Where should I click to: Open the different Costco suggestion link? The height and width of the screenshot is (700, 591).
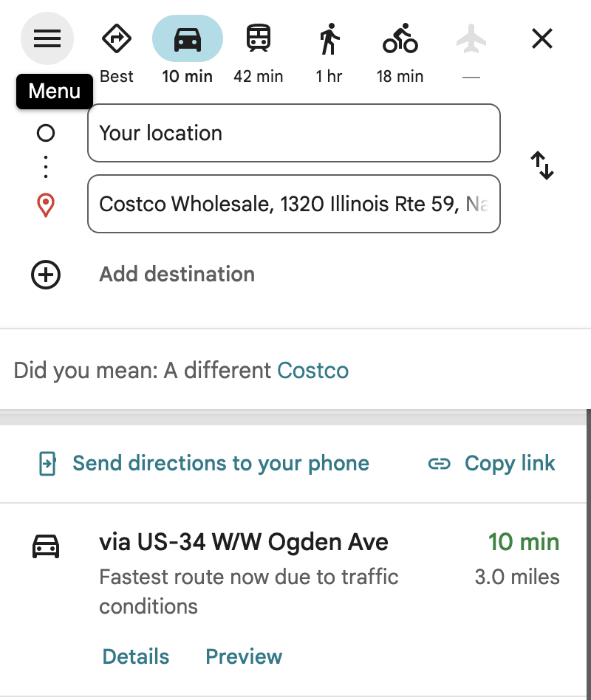(x=312, y=371)
